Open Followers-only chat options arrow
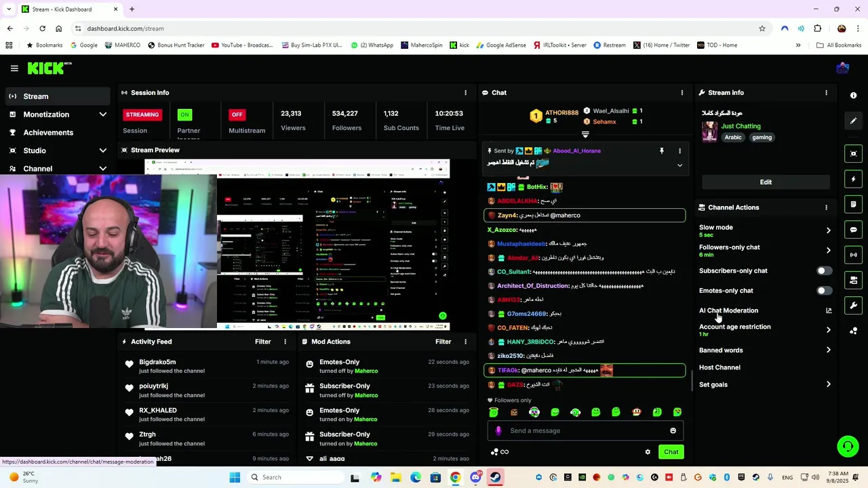Viewport: 868px width, 488px height. pos(829,250)
